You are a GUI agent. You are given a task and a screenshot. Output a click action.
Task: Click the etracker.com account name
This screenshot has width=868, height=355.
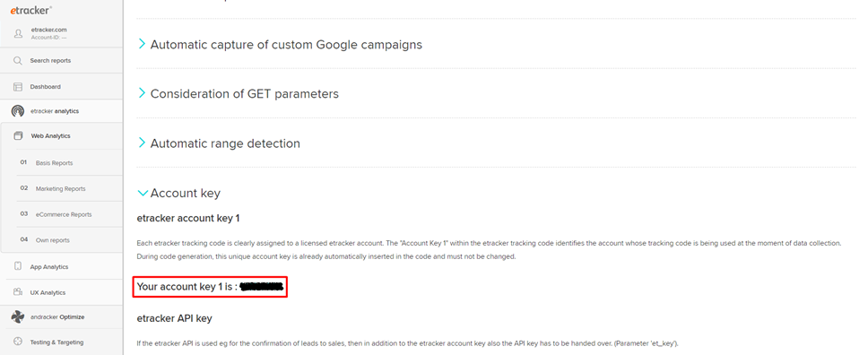tap(48, 30)
